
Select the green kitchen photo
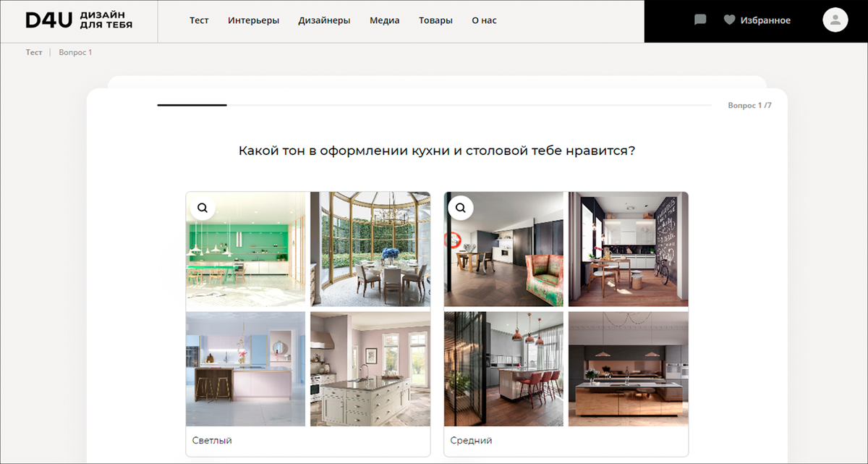click(x=246, y=249)
